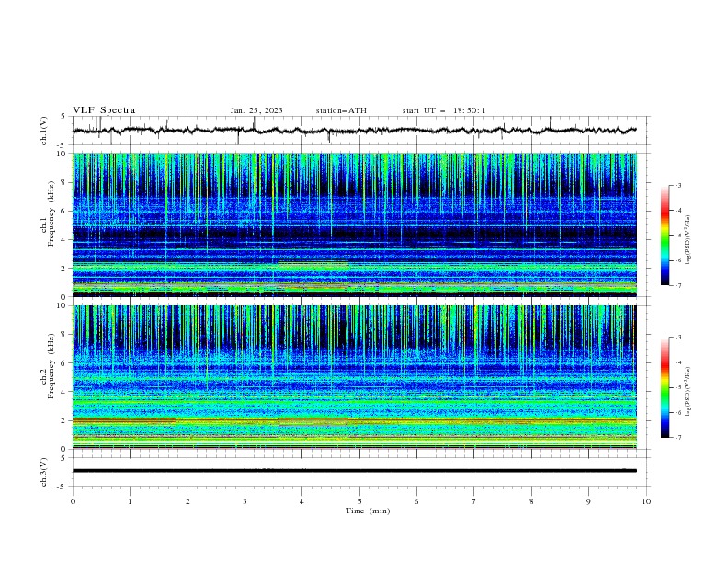Screen dimensions: 728x563
Task: Click the ch.1 black waveform trace
Action: pos(354,131)
